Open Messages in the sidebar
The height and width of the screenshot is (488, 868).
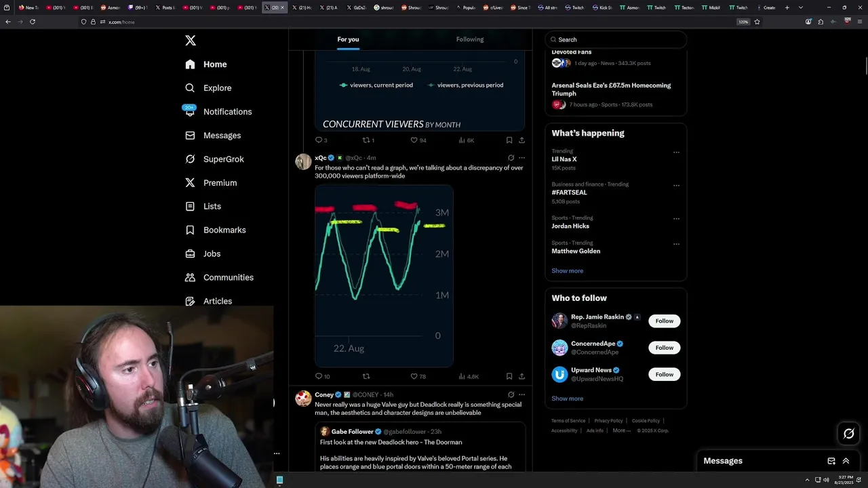click(213, 136)
